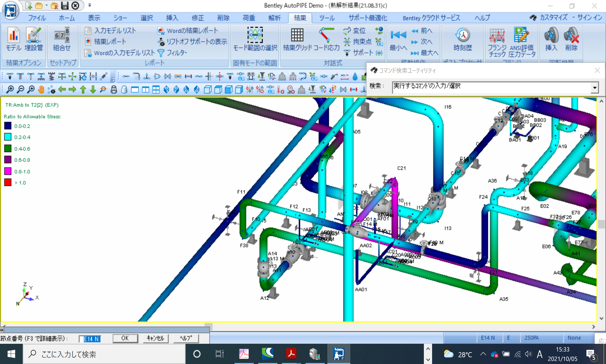Click the green up arrow view tool
606x364 pixels.
pyautogui.click(x=83, y=90)
